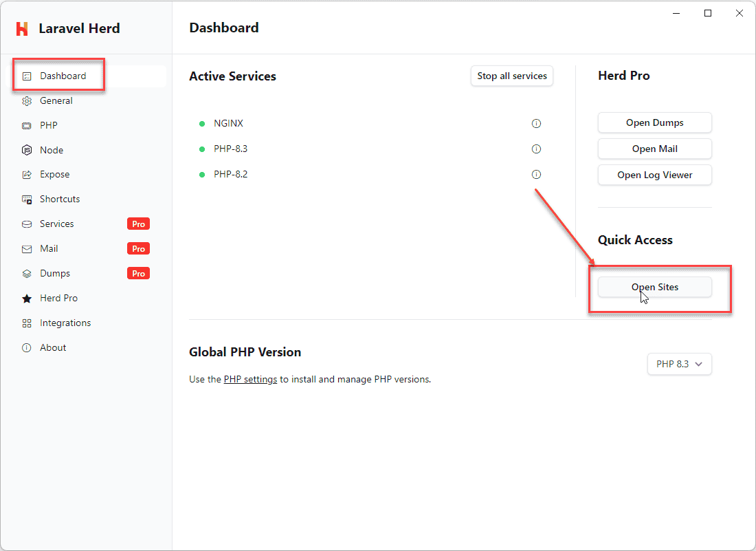Click the Laravel Herd logo icon

[x=22, y=28]
